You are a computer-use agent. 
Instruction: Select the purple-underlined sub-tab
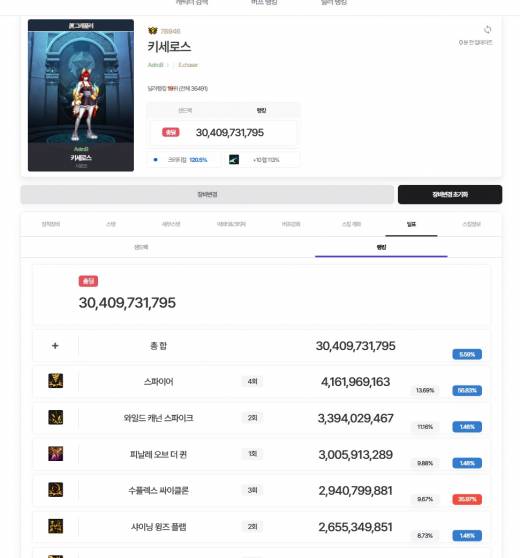coord(381,247)
